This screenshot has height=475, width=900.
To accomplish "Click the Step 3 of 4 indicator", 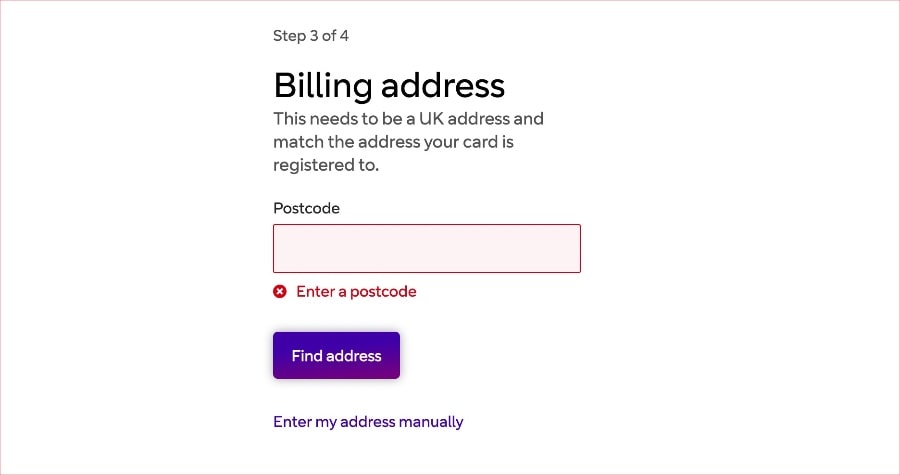I will click(311, 36).
